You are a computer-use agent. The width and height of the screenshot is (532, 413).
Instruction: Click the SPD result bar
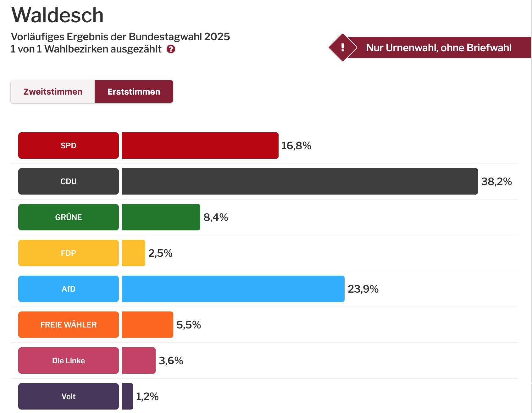pos(200,146)
